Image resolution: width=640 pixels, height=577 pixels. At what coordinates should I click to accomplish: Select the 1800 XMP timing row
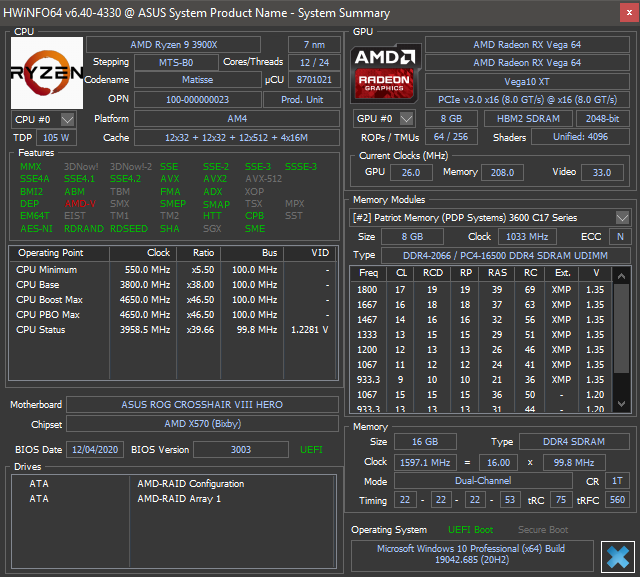(481, 290)
